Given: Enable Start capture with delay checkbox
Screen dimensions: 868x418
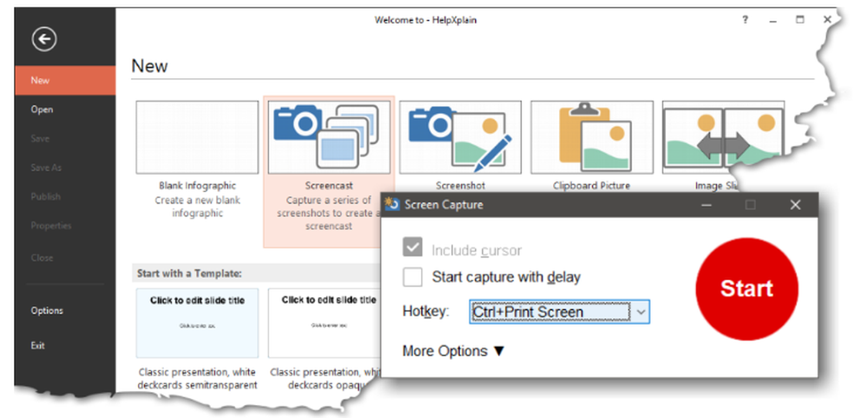Looking at the screenshot, I should tap(412, 276).
